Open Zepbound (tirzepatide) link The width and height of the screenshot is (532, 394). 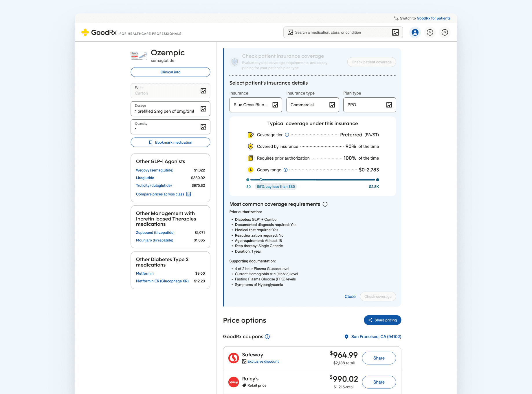coord(155,233)
